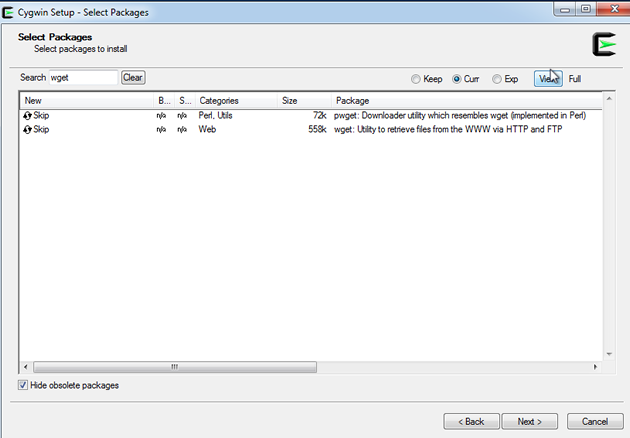Minimize the Cygwin Setup window
The image size is (630, 438).
click(x=565, y=9)
